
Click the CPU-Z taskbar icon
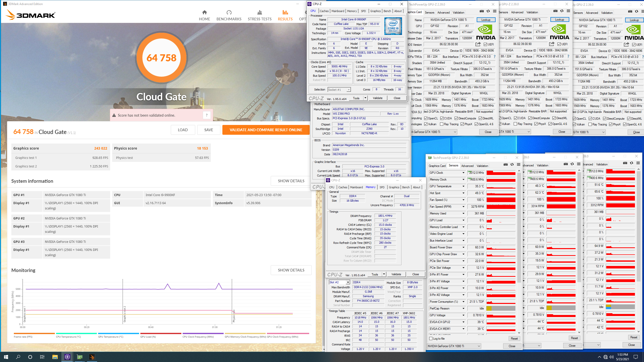[x=67, y=357]
